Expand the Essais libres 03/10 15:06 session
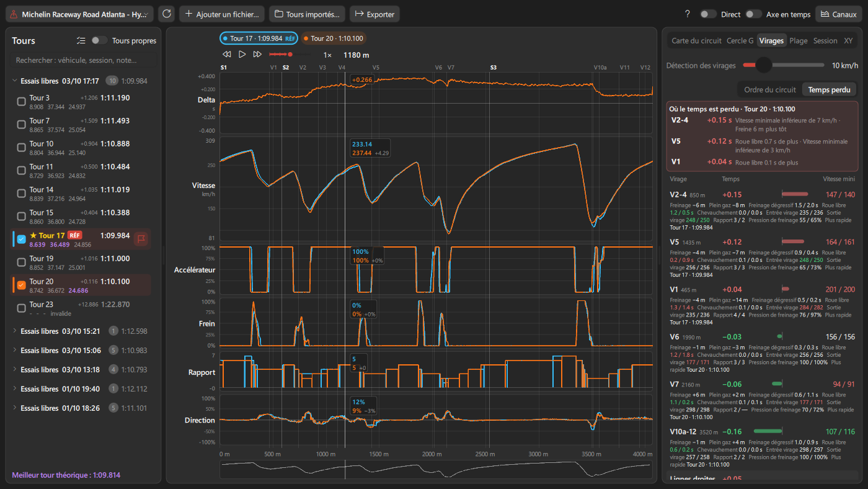This screenshot has height=489, width=868. click(x=15, y=350)
